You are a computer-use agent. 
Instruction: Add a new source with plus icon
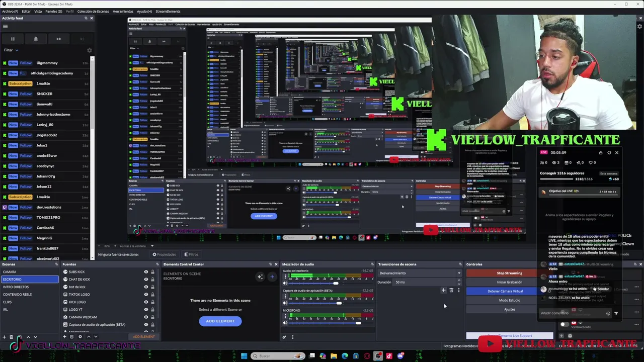point(64,337)
